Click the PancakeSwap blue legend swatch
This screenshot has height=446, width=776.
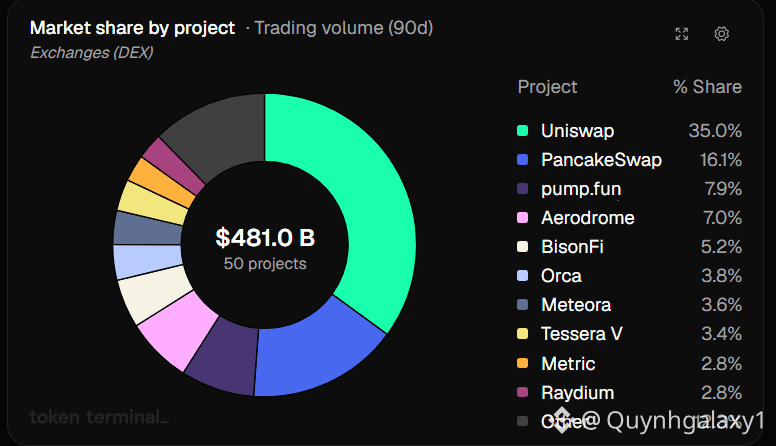click(x=522, y=160)
